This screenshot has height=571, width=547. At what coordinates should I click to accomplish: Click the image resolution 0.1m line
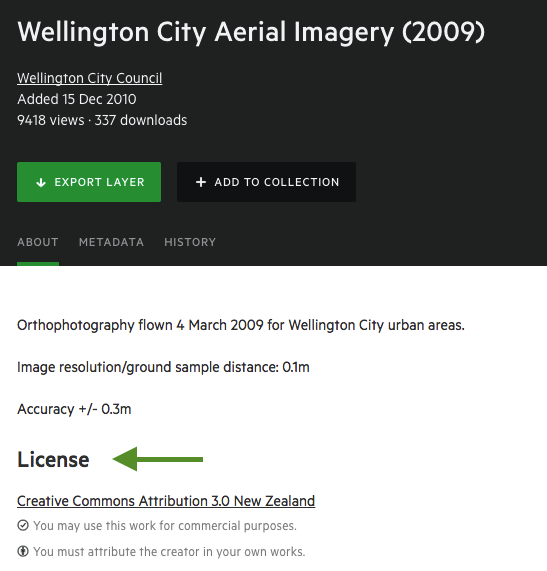point(163,367)
